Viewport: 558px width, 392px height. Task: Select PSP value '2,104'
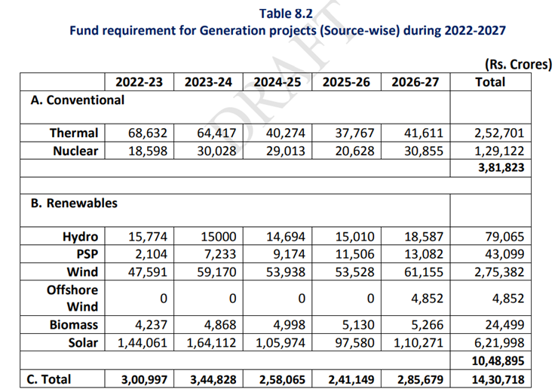[152, 254]
